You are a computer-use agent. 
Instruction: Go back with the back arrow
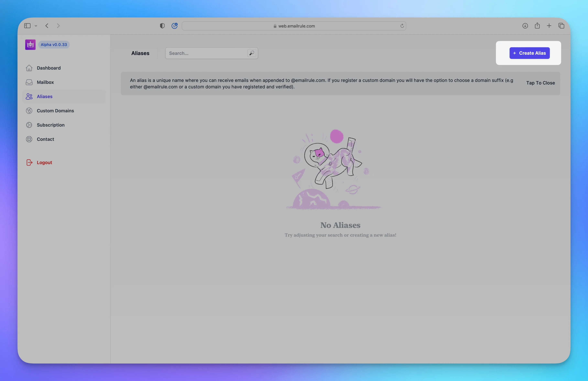tap(47, 26)
